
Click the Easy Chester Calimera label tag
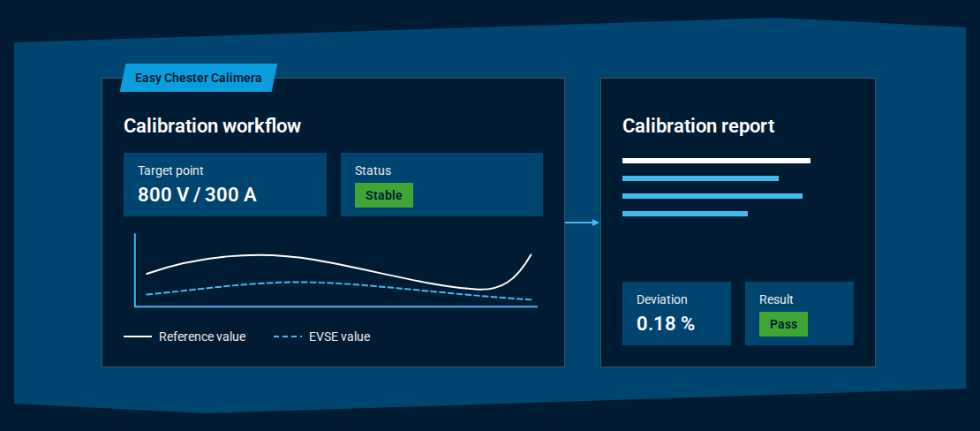click(199, 79)
